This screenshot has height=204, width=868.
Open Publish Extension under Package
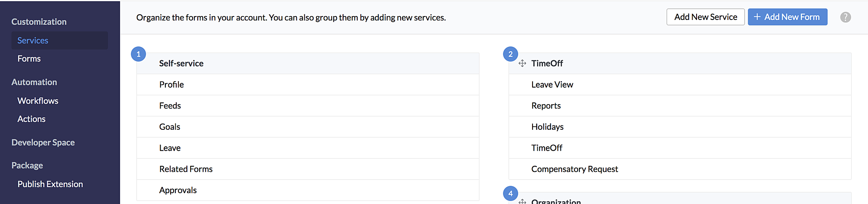pos(50,184)
